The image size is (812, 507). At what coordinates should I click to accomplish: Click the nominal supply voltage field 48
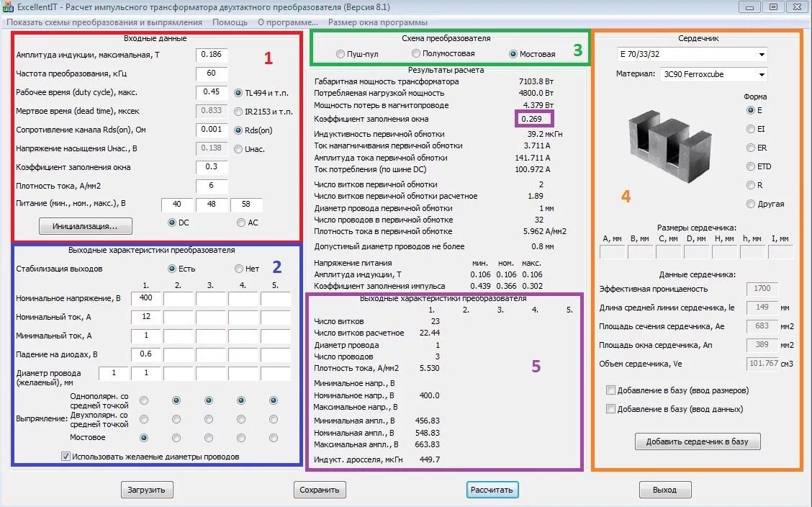coord(212,204)
